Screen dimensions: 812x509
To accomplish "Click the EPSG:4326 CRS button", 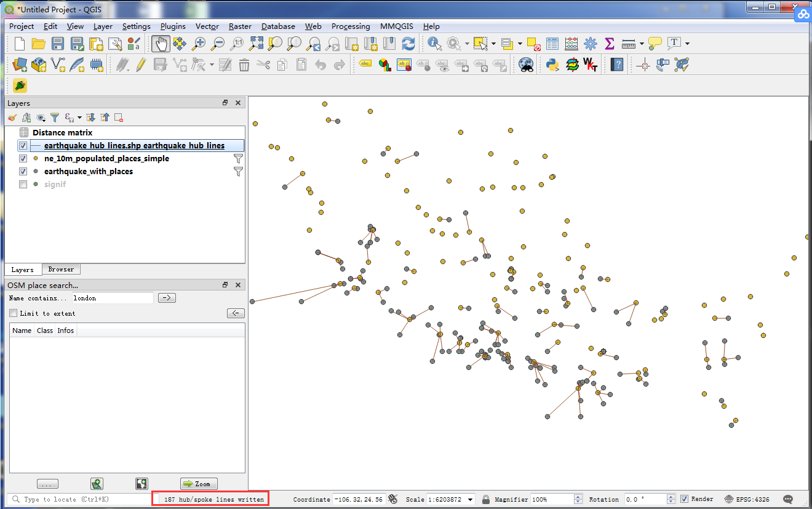I will tap(747, 499).
